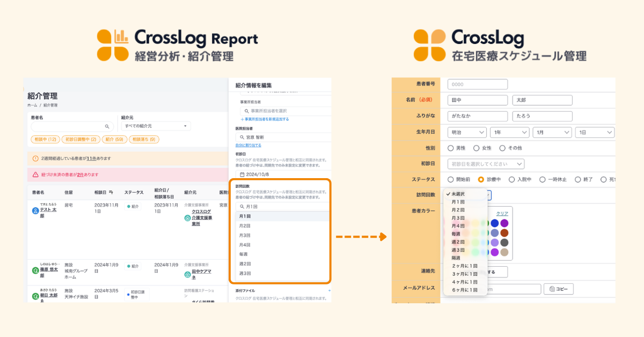This screenshot has height=337, width=644.
Task: Click the 事業所担当者を新規追加する link
Action: coord(265,119)
